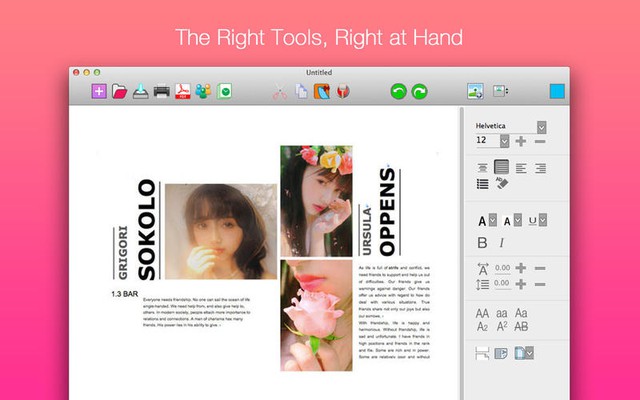
Task: Click the printer icon in toolbar
Action: 161,92
